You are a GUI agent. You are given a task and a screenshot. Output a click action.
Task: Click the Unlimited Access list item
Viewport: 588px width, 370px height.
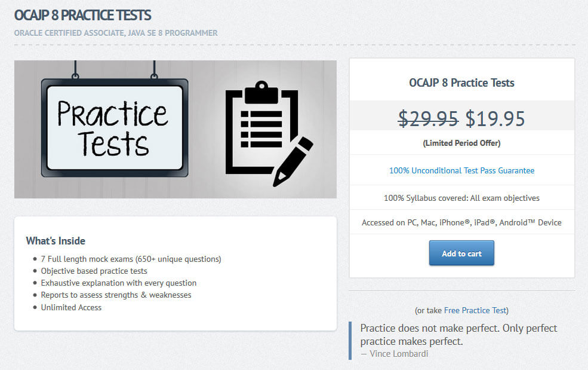click(71, 307)
